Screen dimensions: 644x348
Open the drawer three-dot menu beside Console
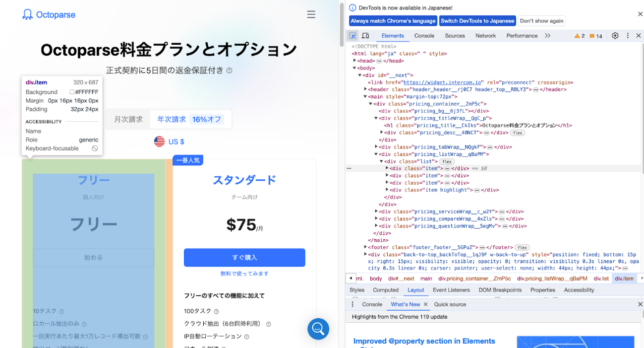[353, 304]
